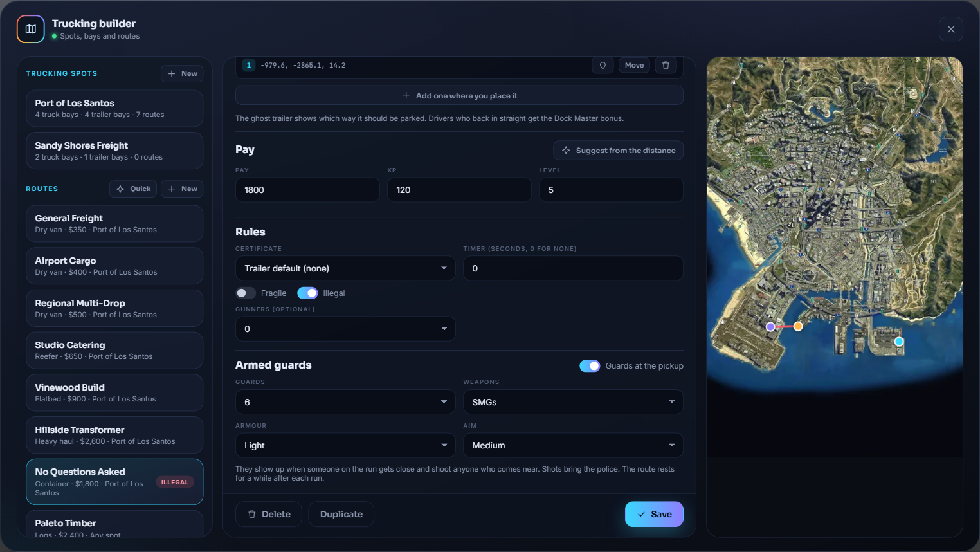Close the Trucking builder panel
Viewport: 980px width, 552px height.
(951, 29)
